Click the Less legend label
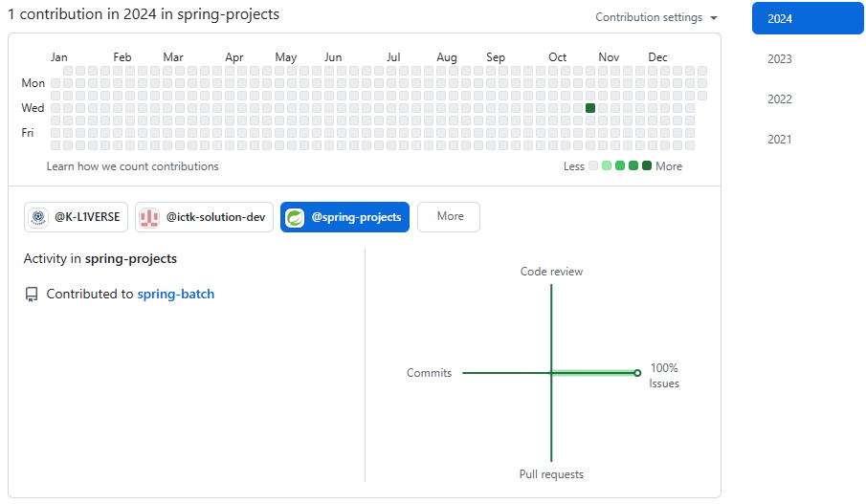The height and width of the screenshot is (504, 866). click(574, 166)
